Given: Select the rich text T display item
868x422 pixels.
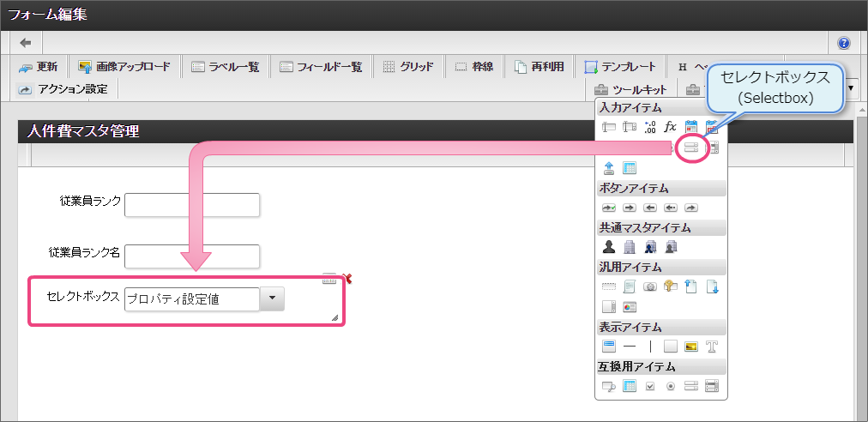Looking at the screenshot, I should point(712,347).
